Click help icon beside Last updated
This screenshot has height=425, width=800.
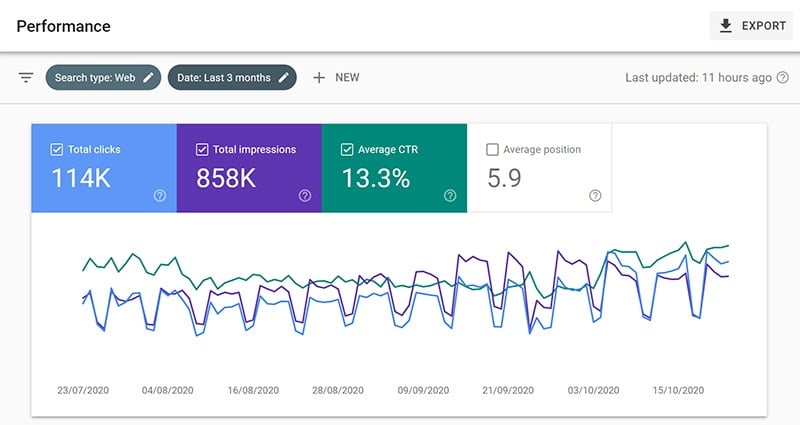point(783,78)
